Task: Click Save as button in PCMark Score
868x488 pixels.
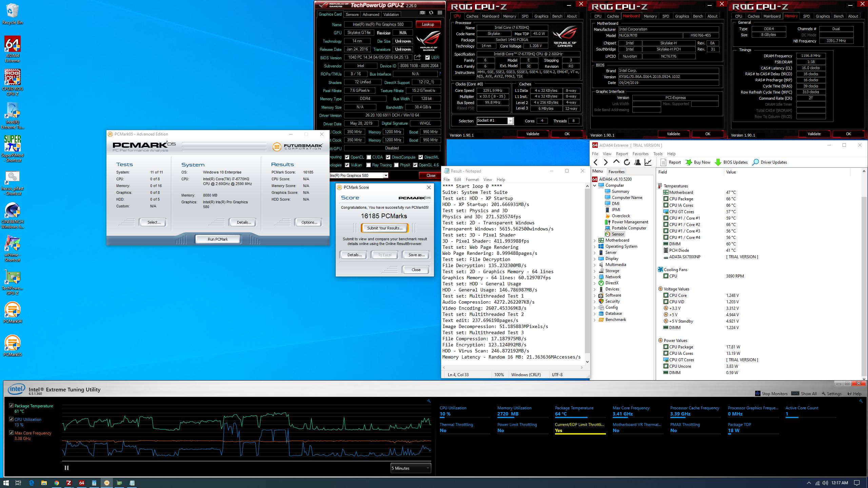Action: tap(416, 255)
